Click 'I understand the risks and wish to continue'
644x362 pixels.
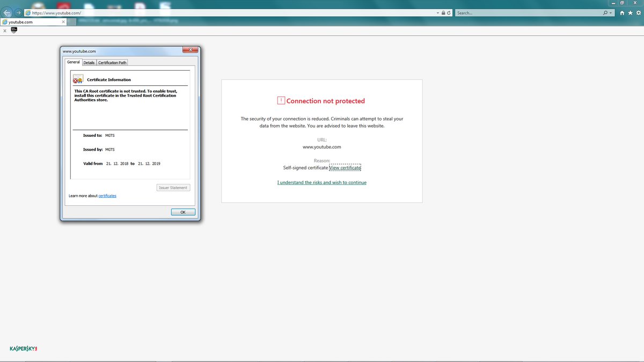click(322, 182)
